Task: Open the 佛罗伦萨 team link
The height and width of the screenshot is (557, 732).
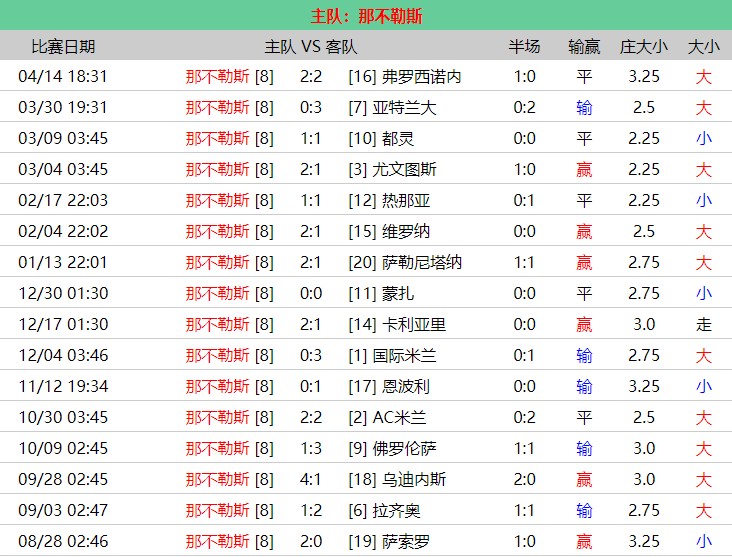Action: pyautogui.click(x=405, y=448)
